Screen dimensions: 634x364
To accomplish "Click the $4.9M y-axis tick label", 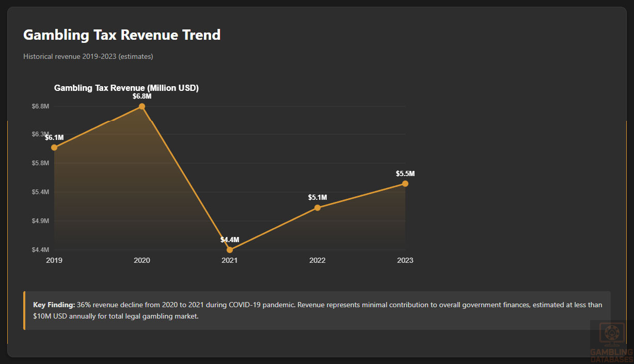I will click(40, 221).
